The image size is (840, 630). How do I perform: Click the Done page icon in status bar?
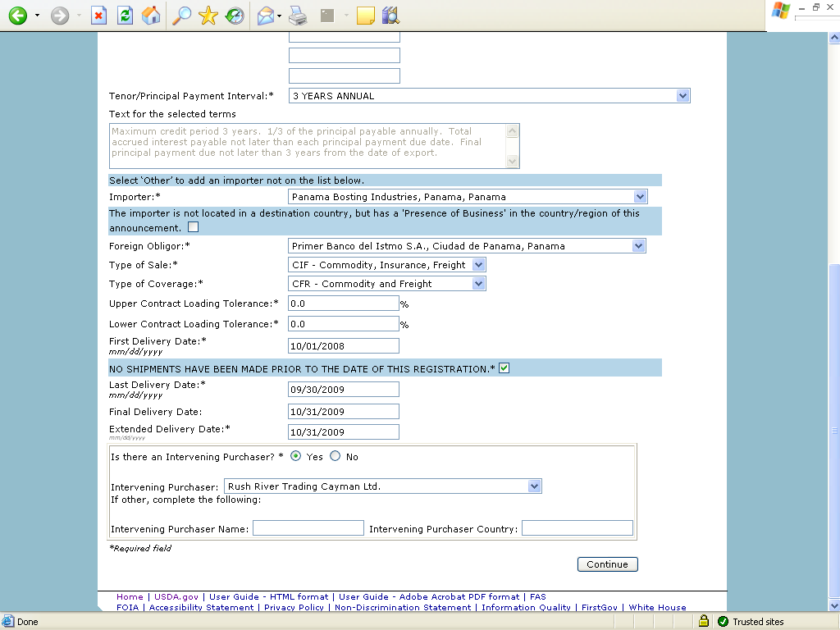[7, 622]
